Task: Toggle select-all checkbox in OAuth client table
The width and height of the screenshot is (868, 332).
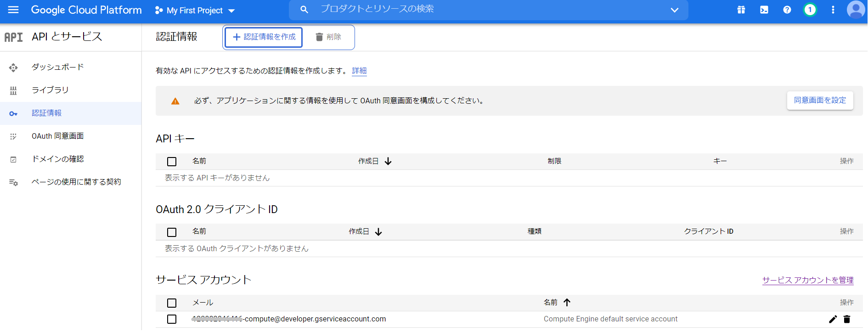Action: point(172,232)
